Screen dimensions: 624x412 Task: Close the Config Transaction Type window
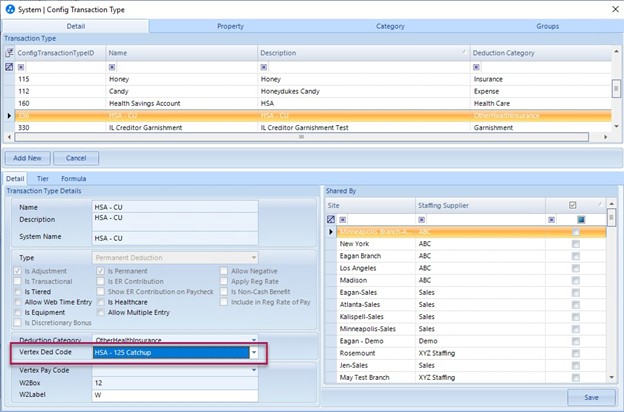pos(615,9)
